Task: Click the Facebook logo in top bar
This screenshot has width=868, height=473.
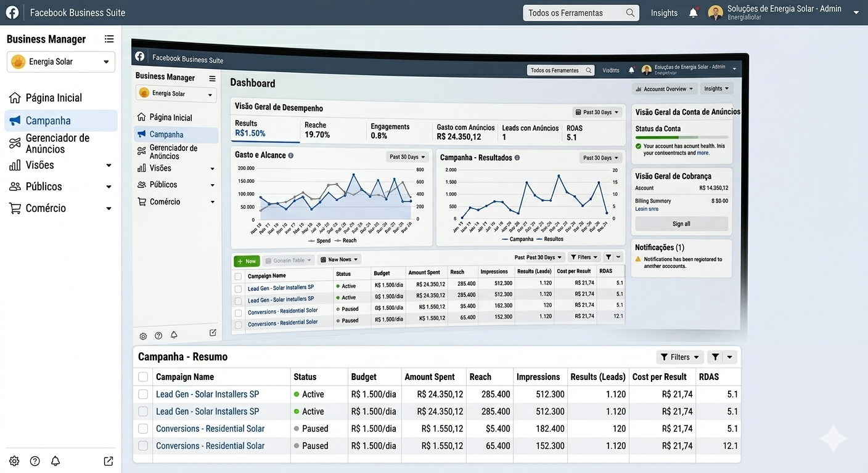Action: coord(12,12)
